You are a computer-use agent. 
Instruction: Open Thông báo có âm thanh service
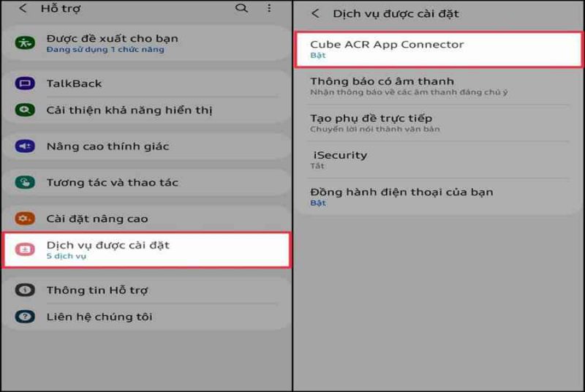tap(439, 86)
